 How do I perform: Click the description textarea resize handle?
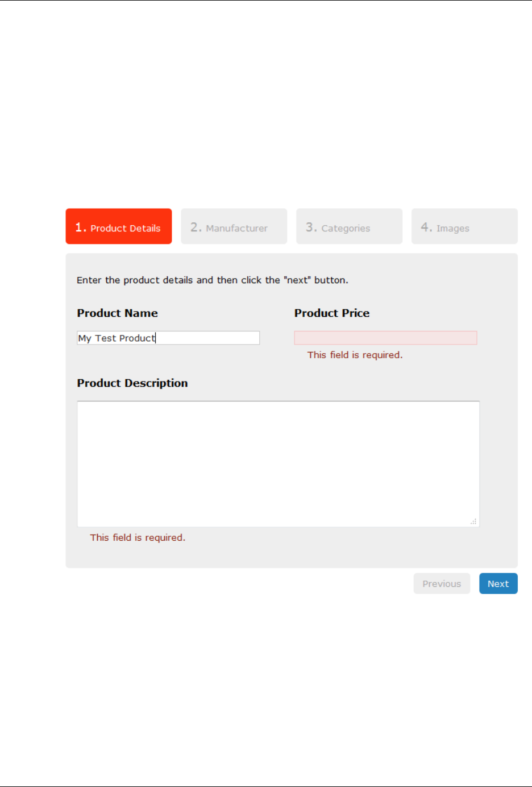click(473, 521)
